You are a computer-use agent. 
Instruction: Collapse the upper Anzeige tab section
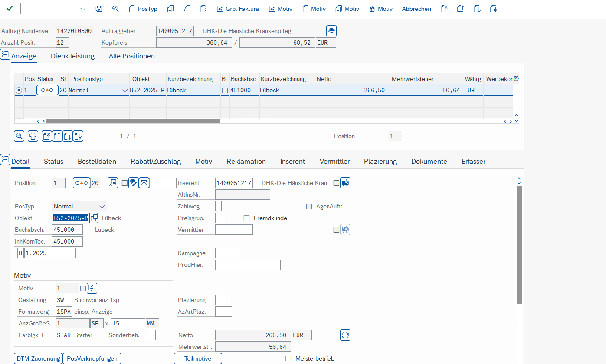click(5, 55)
